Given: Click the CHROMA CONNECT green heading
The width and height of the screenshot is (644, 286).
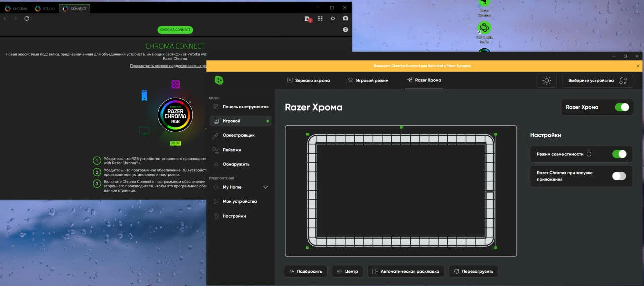Looking at the screenshot, I should (x=175, y=46).
